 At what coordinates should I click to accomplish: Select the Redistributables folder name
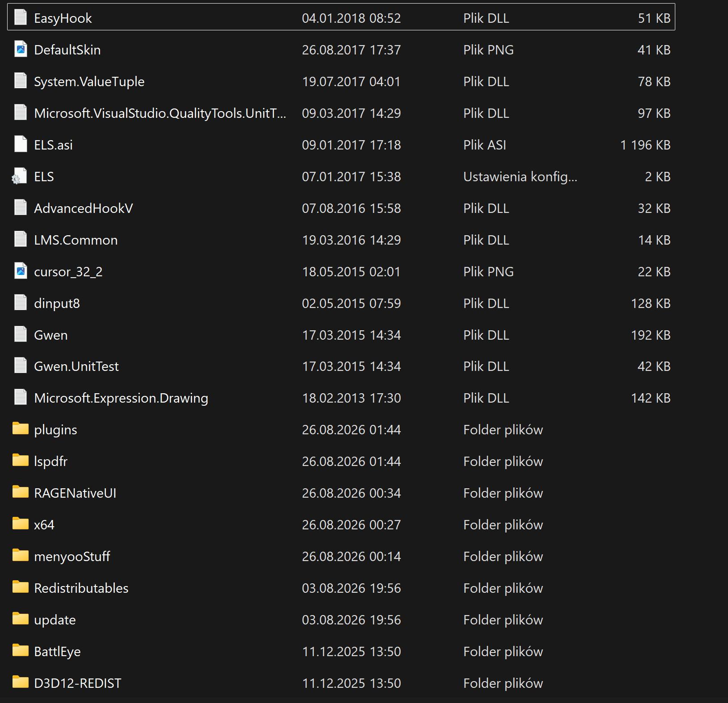(x=81, y=588)
